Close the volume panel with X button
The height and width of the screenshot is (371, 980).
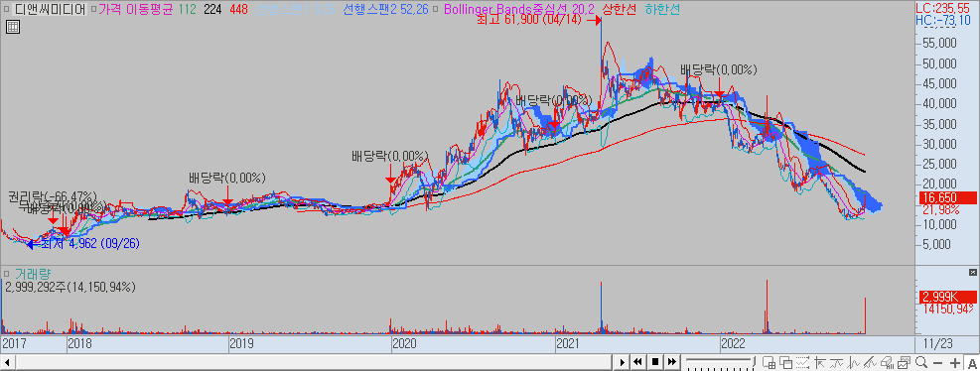tap(972, 273)
